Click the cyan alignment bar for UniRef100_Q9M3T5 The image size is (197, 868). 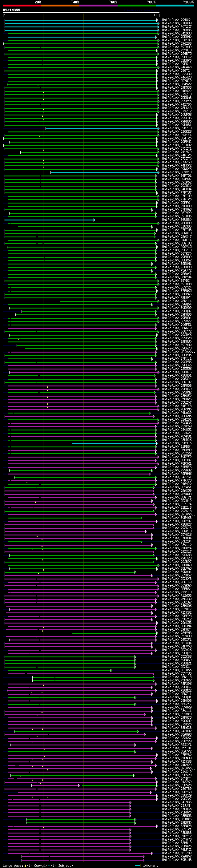pos(115,443)
